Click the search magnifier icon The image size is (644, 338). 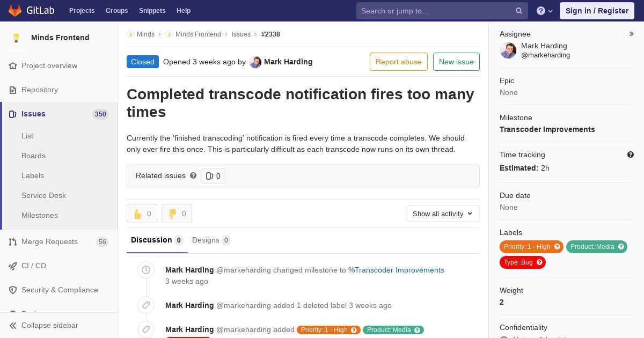tap(519, 11)
